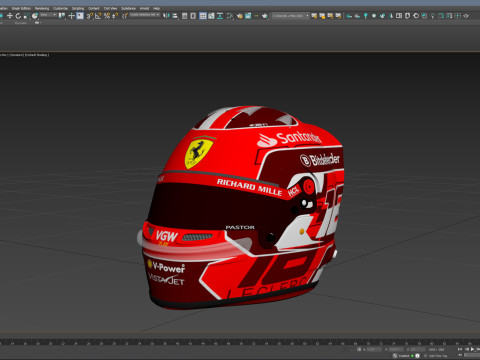Open the Content menu
The width and height of the screenshot is (480, 360).
click(x=94, y=8)
